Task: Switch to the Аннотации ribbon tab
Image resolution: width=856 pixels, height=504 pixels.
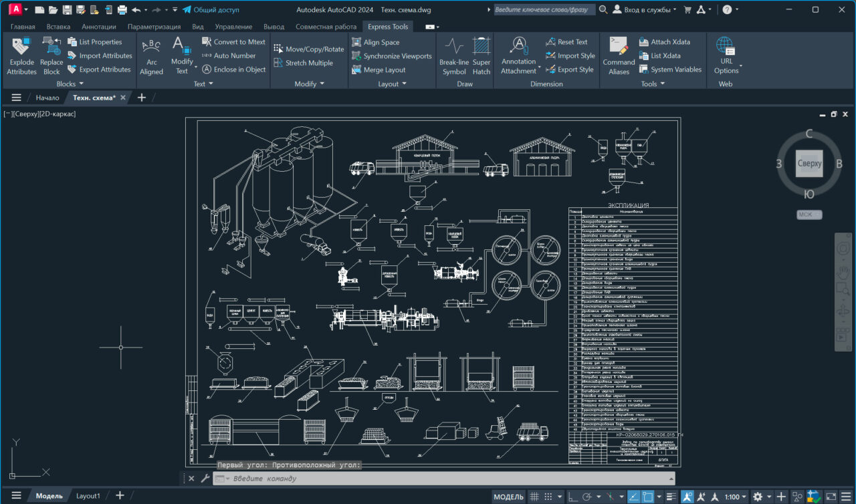Action: pyautogui.click(x=98, y=27)
